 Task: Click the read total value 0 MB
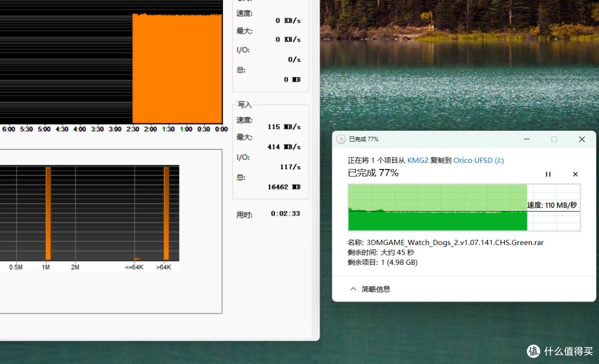click(292, 79)
